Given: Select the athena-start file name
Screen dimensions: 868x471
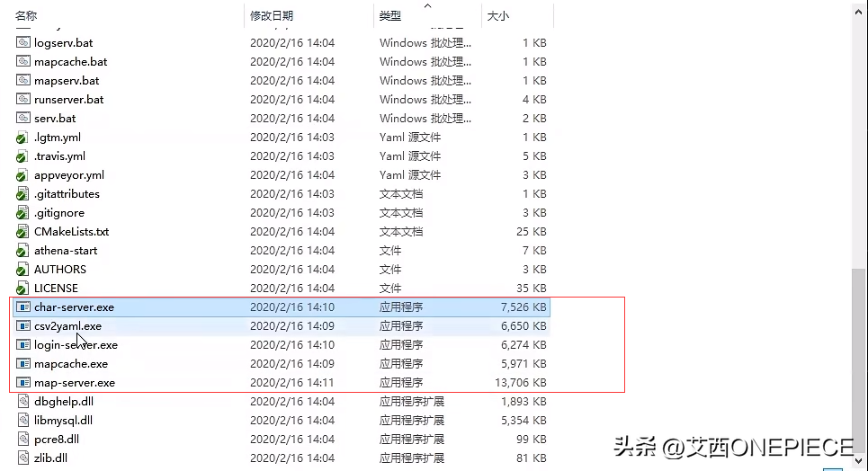Looking at the screenshot, I should pyautogui.click(x=66, y=251).
